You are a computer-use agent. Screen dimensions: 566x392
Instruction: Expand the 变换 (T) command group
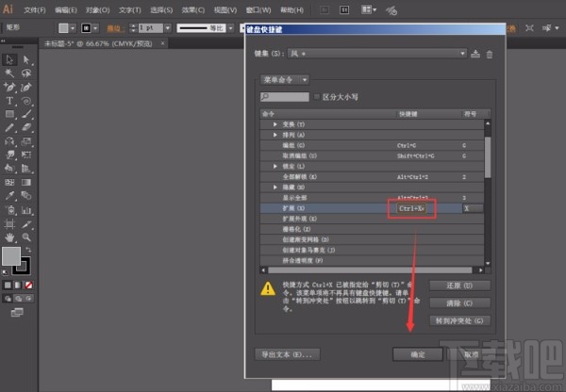tap(275, 124)
